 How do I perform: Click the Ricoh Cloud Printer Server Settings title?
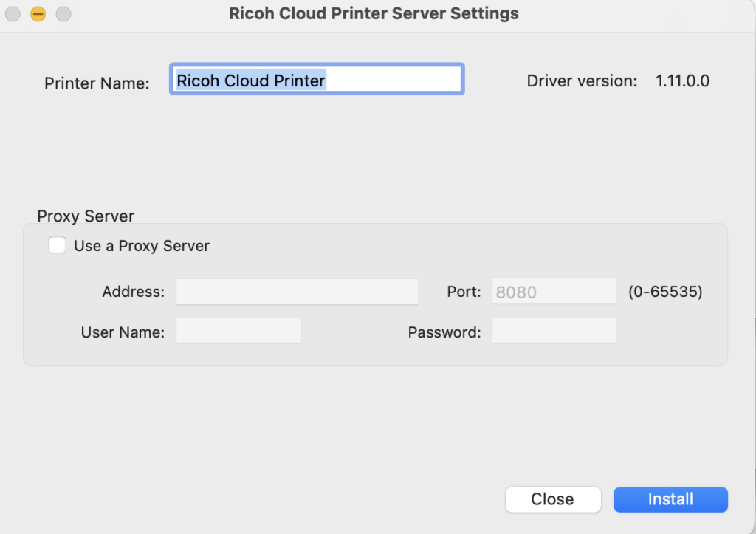374,13
